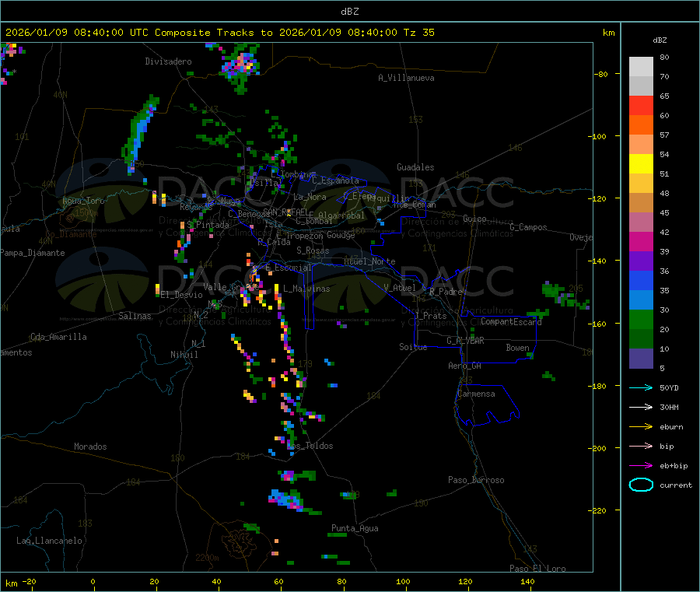Viewport: 700px width, 592px height.
Task: Click the white 30HM arrow legend icon
Action: (641, 407)
